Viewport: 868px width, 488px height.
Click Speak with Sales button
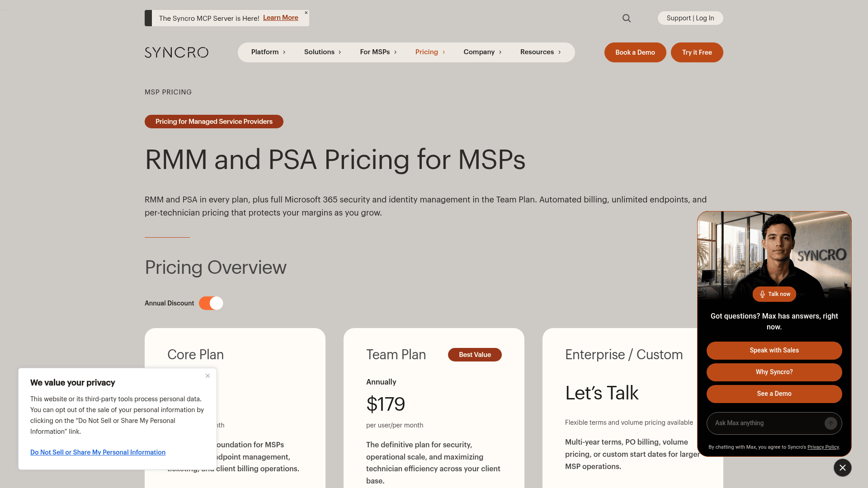pyautogui.click(x=774, y=351)
